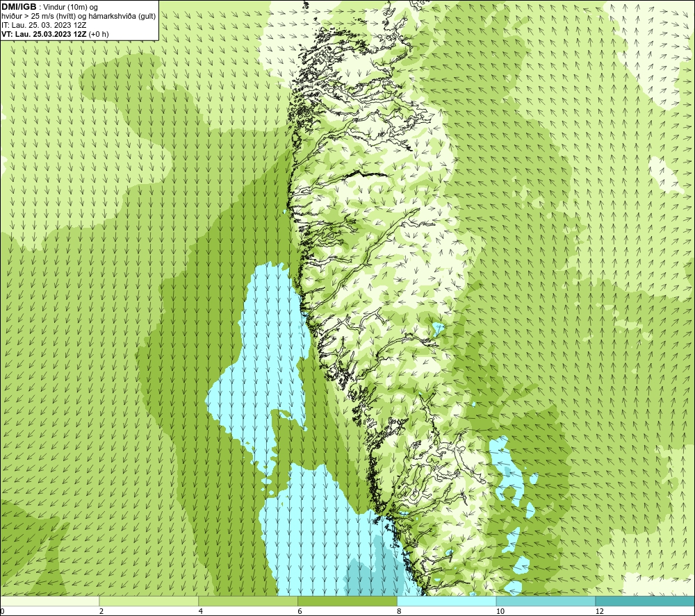
Task: Click the legend scale label '10'
Action: coord(500,612)
